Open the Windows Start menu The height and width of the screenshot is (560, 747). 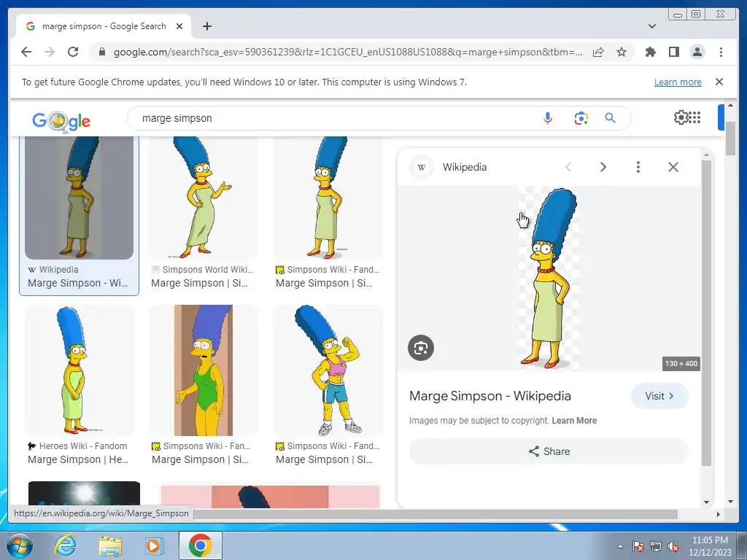tap(18, 545)
